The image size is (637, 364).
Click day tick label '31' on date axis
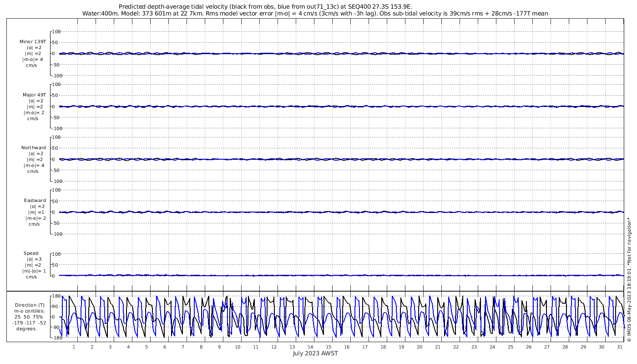coord(620,347)
